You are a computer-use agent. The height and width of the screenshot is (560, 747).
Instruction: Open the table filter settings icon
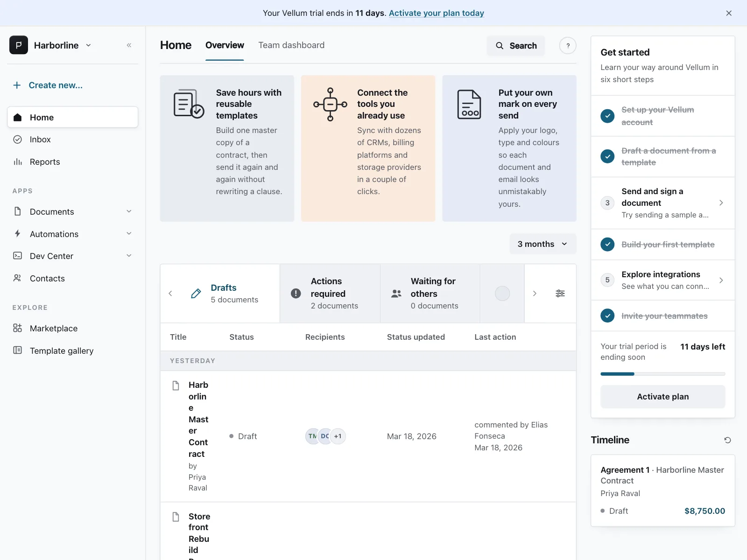click(x=560, y=294)
